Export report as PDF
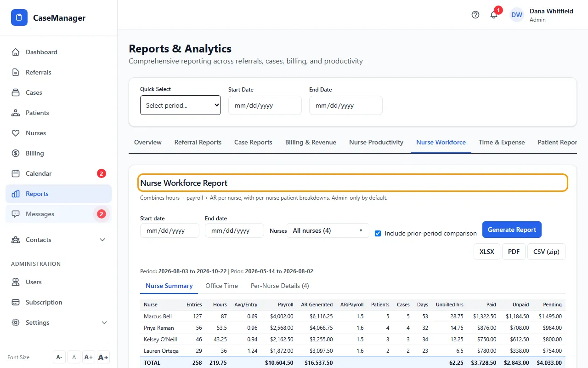 [x=514, y=252]
